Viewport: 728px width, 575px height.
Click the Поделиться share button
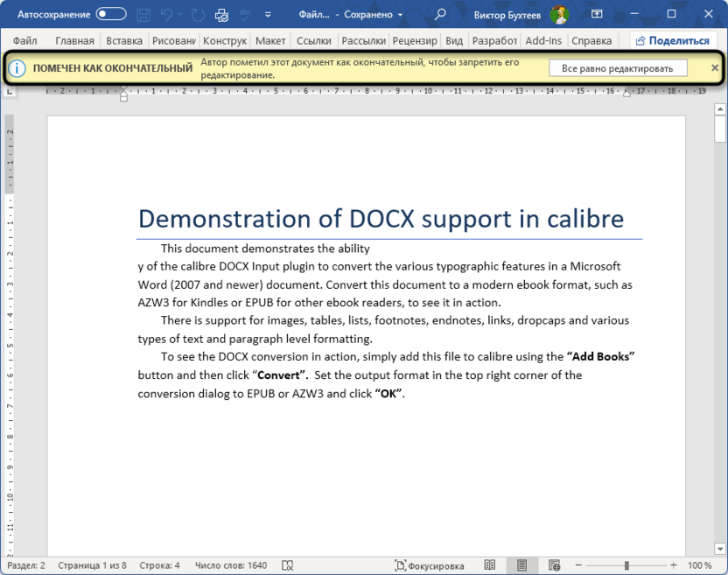coord(672,40)
